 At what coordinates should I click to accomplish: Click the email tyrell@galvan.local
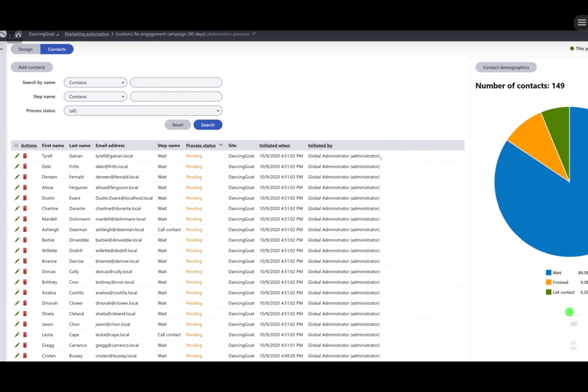(x=114, y=156)
